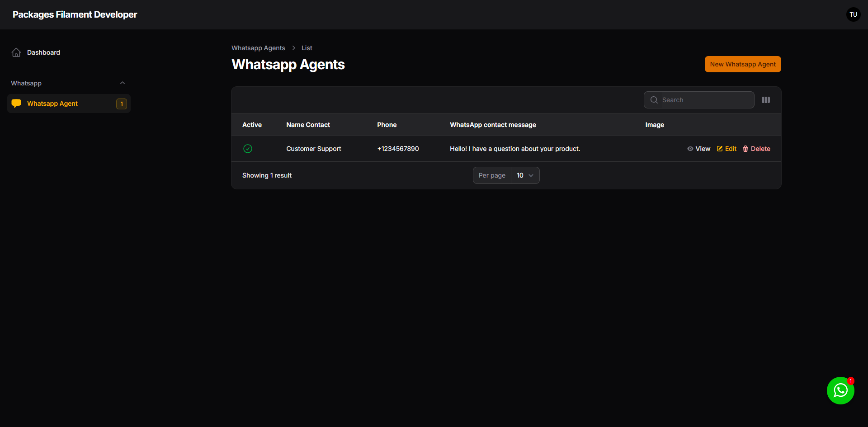Click the New Whatsapp Agent button
868x427 pixels.
pyautogui.click(x=742, y=64)
